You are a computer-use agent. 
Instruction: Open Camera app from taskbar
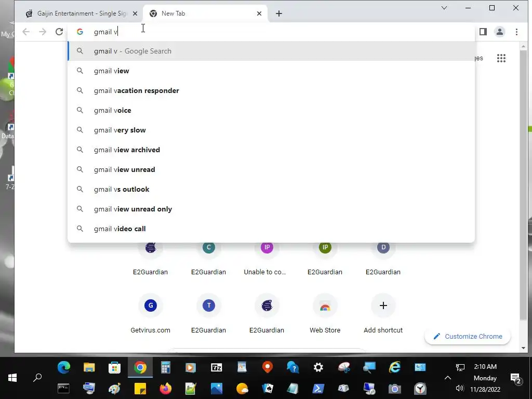395,389
